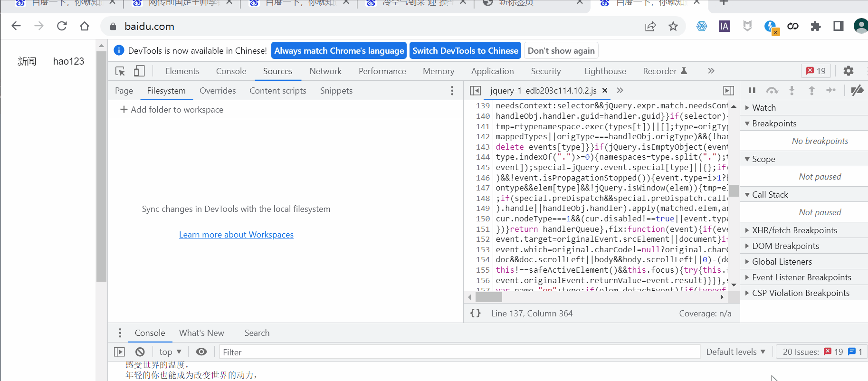Open Default levels dropdown
Image resolution: width=868 pixels, height=381 pixels.
pos(736,352)
